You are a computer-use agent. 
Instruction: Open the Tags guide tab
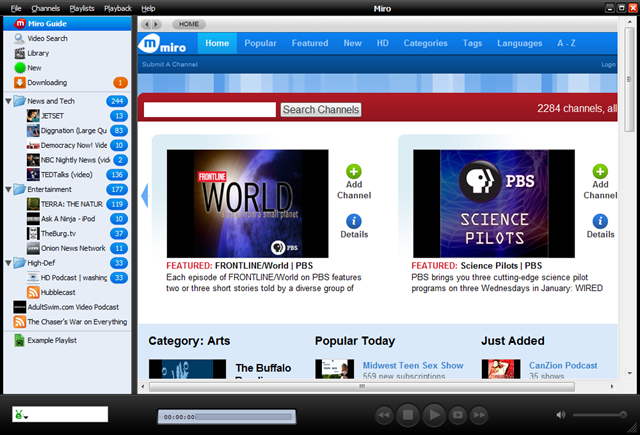(x=472, y=43)
